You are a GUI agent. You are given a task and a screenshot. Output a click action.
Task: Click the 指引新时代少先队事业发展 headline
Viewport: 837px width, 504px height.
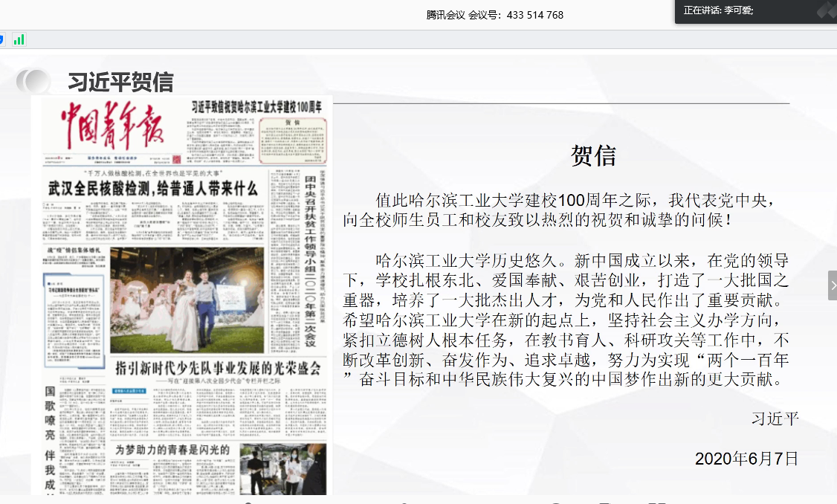[x=217, y=367]
